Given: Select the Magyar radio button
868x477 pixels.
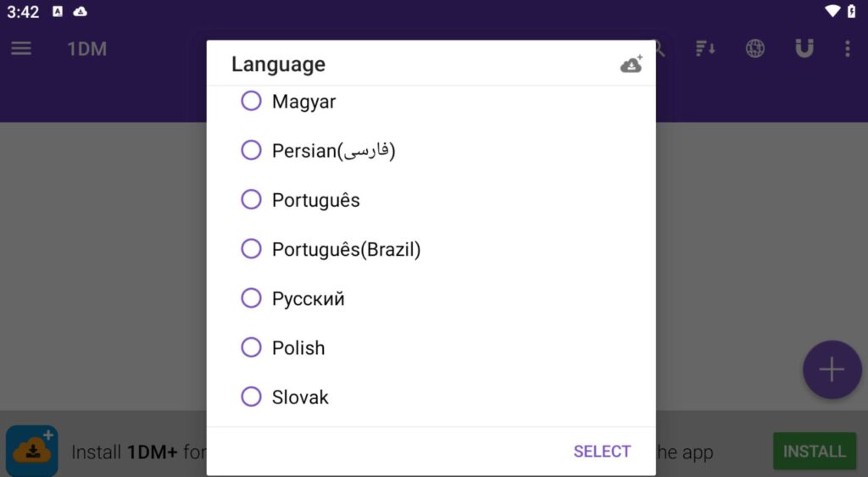Looking at the screenshot, I should 251,102.
